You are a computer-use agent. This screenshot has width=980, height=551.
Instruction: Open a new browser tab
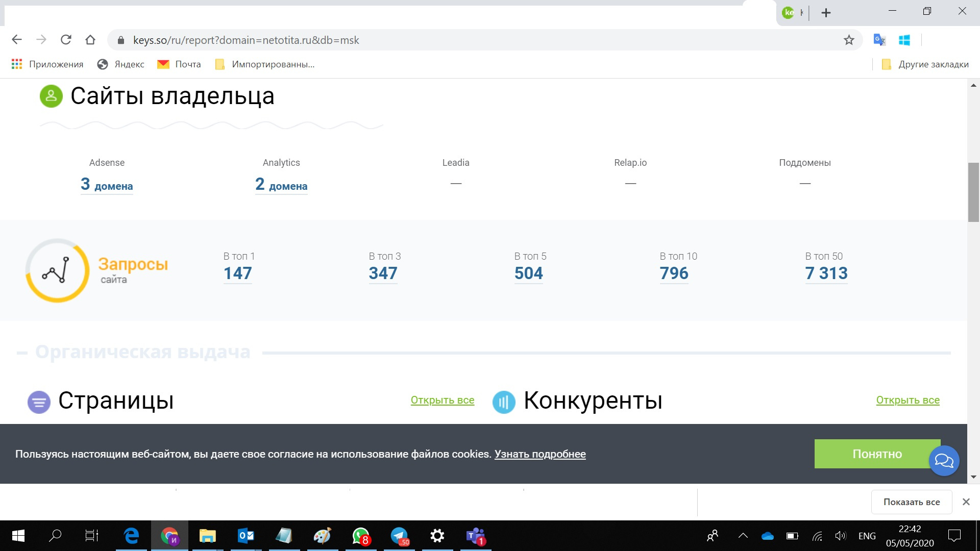click(x=826, y=13)
